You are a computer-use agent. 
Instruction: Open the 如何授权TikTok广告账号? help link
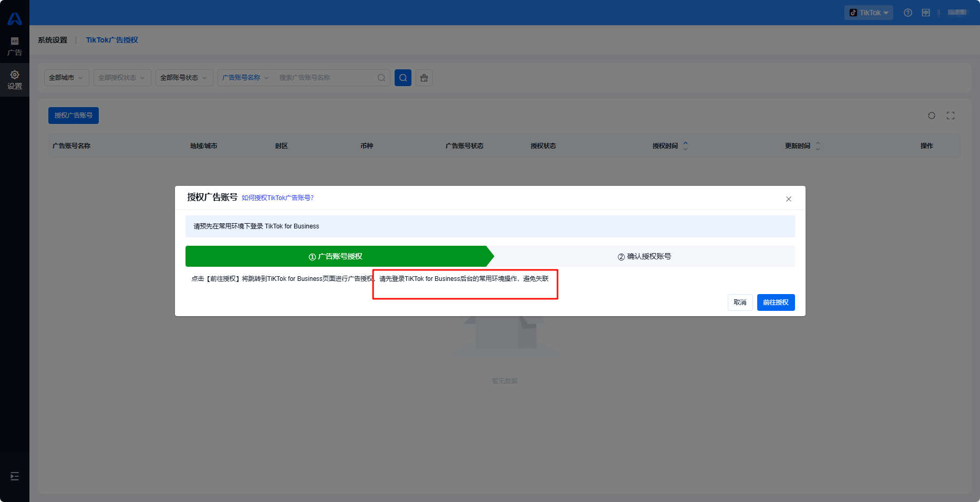[x=277, y=198]
